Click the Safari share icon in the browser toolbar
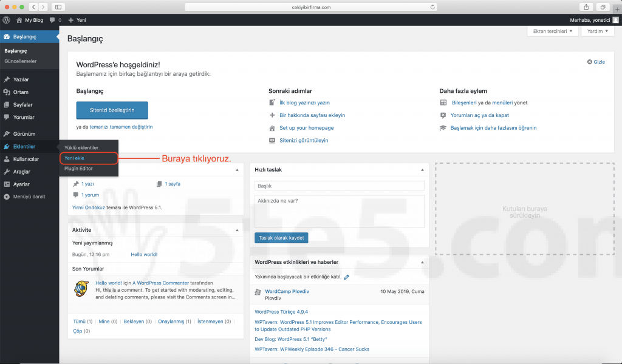 point(585,6)
